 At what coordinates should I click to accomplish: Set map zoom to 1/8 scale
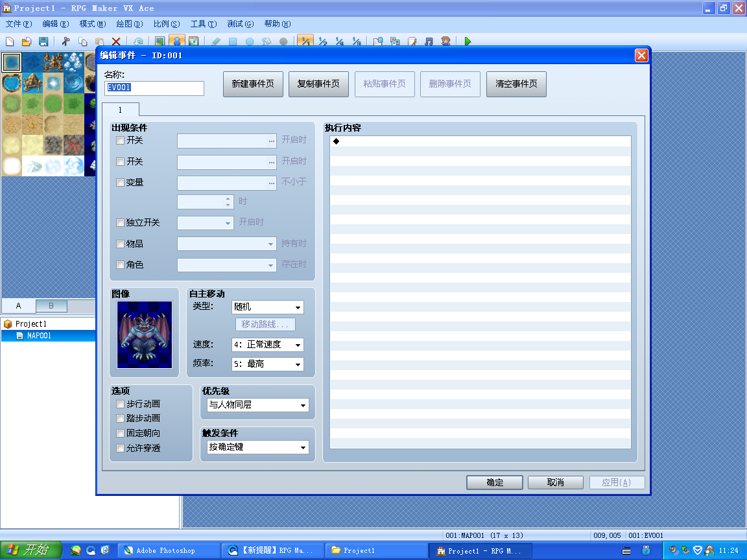point(357,41)
